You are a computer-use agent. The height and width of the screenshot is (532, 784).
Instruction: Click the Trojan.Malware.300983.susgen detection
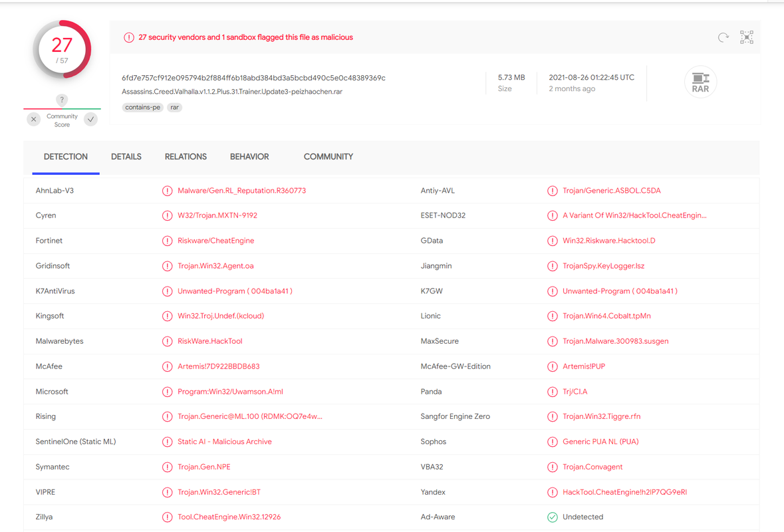[616, 342]
